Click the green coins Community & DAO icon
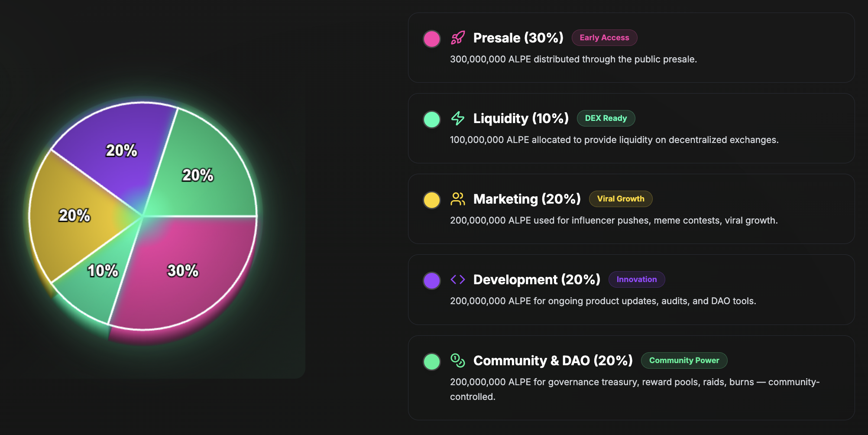This screenshot has width=868, height=435. [x=458, y=360]
